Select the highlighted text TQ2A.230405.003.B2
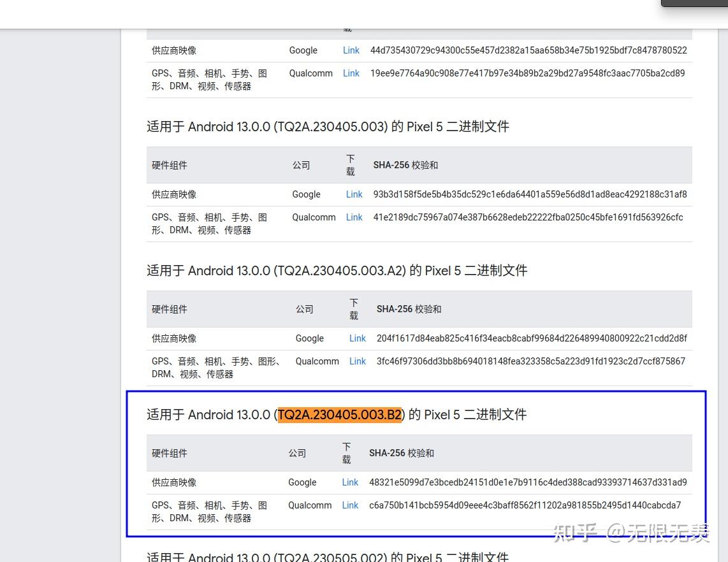This screenshot has height=562, width=728. coord(340,415)
